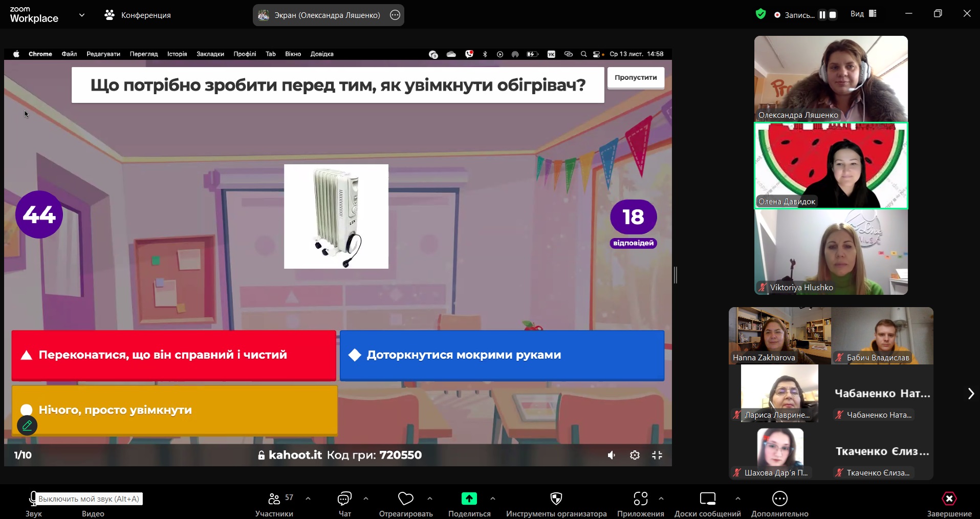Open the Participants list icon

click(274, 499)
